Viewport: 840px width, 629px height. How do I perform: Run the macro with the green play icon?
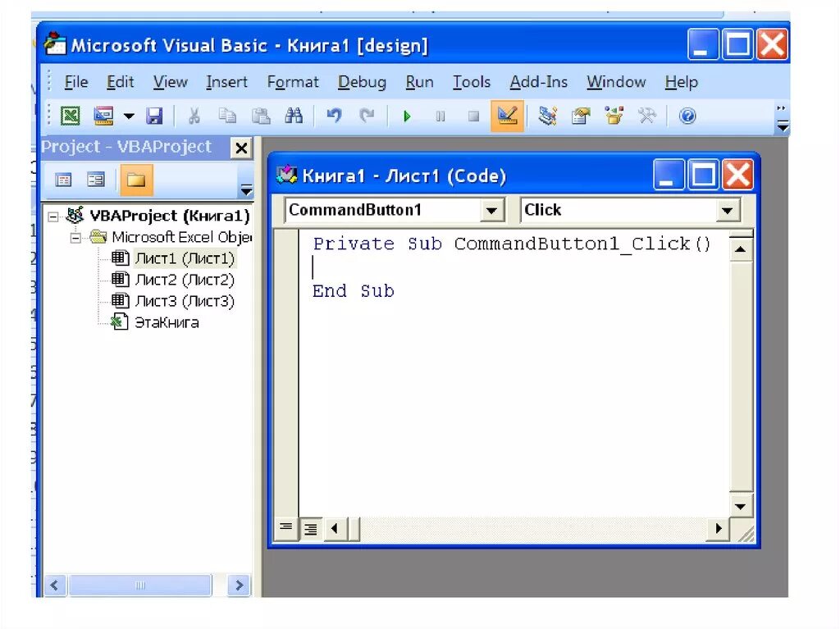pyautogui.click(x=407, y=116)
